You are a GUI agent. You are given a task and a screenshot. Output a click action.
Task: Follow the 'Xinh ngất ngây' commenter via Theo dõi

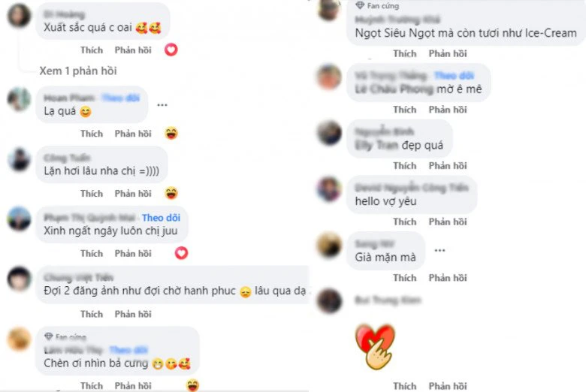click(x=161, y=218)
